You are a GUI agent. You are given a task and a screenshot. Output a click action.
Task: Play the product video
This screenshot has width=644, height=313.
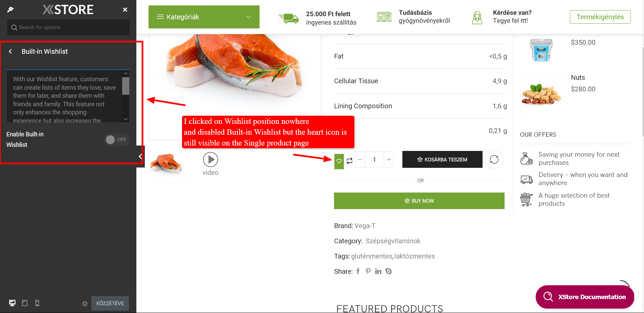[210, 159]
